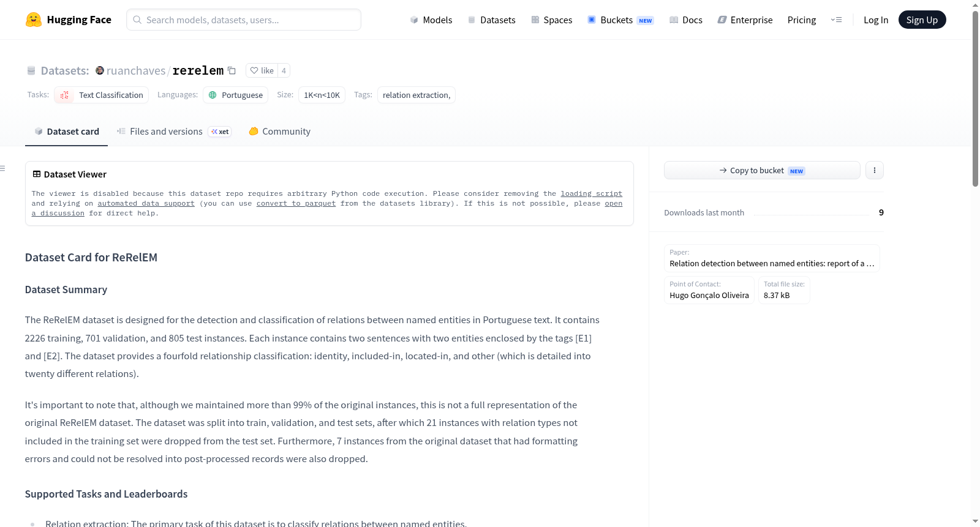
Task: Click the Sign Up button
Action: point(922,20)
